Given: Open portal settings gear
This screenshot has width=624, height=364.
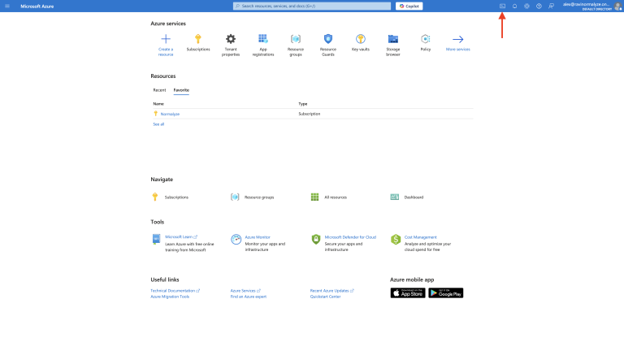Looking at the screenshot, I should [526, 6].
